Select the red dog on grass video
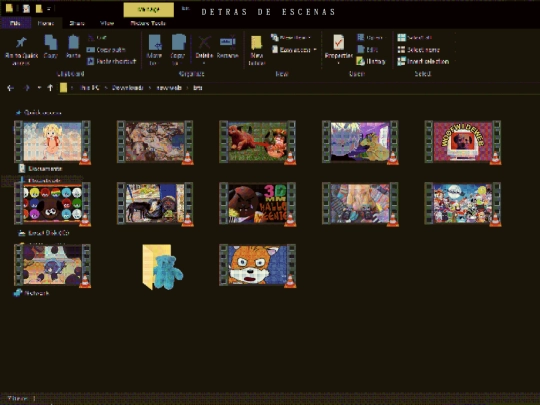Viewport: 540px width, 405px height. click(258, 142)
